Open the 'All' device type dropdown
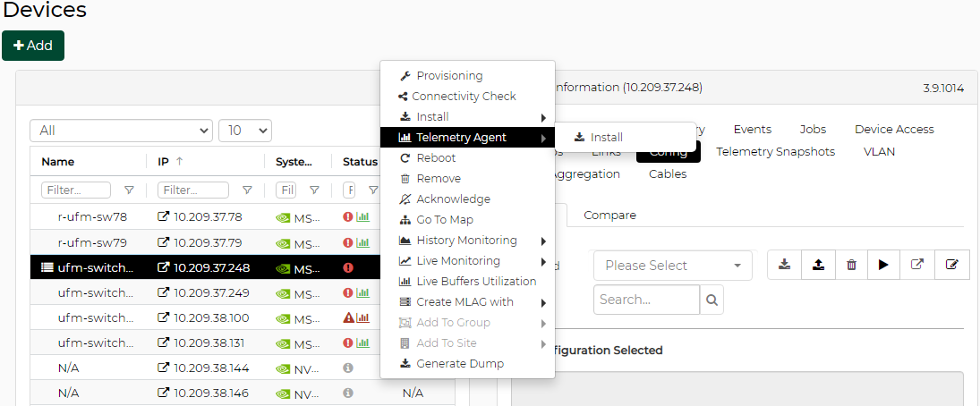The image size is (980, 406). point(121,131)
